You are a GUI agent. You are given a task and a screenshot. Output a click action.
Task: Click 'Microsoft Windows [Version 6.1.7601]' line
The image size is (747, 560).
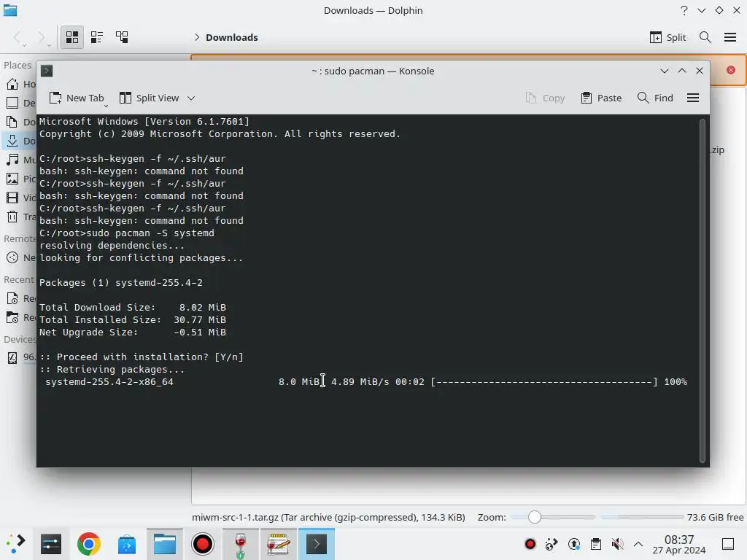[x=144, y=122]
